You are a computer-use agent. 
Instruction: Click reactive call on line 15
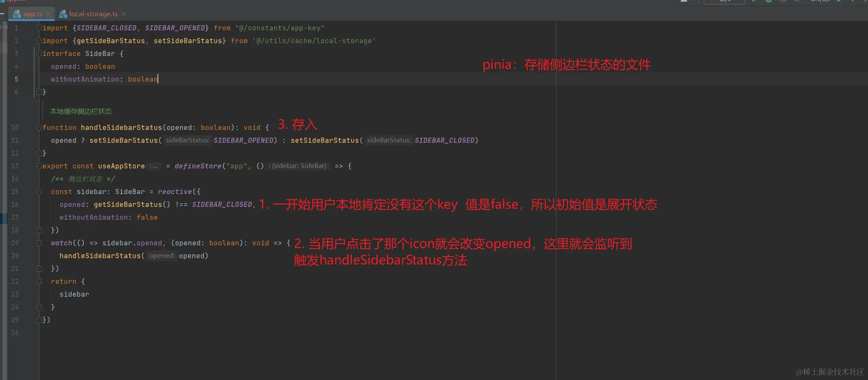(x=175, y=191)
